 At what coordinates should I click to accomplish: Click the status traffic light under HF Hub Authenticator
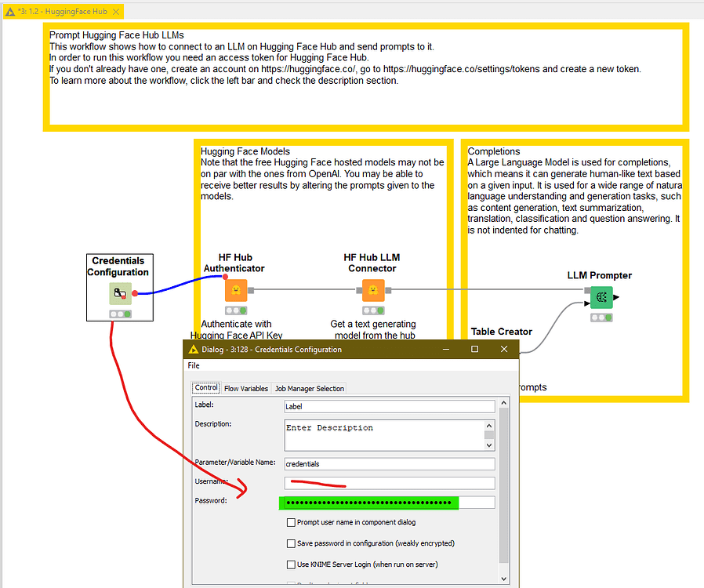tap(235, 310)
